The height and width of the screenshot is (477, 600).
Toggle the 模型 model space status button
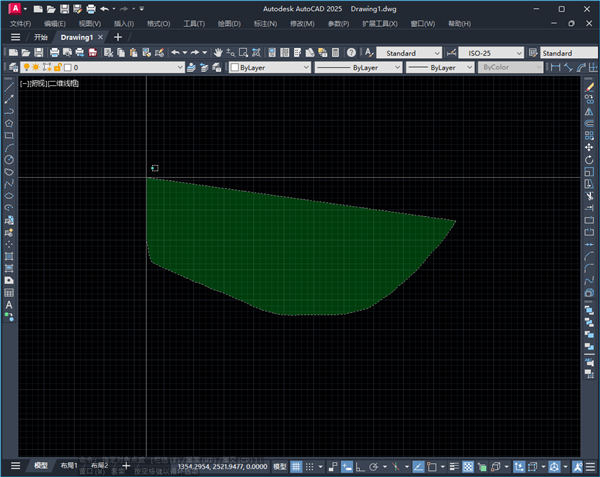(280, 466)
